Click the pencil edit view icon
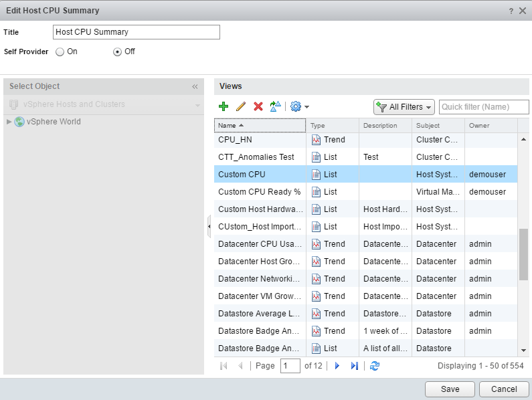 click(241, 107)
